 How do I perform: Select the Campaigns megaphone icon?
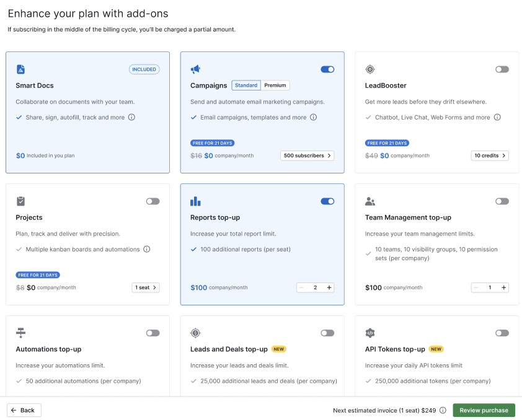(196, 69)
